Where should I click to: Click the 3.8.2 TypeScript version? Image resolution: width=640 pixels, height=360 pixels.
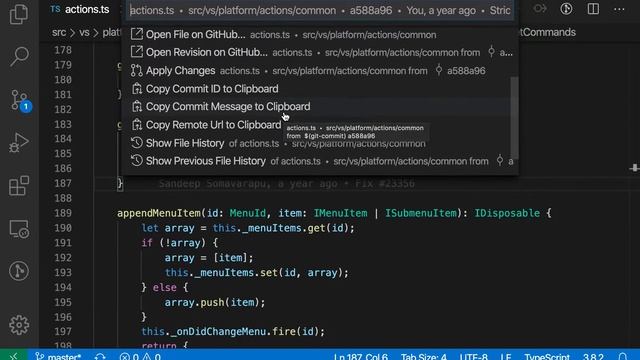click(x=593, y=356)
